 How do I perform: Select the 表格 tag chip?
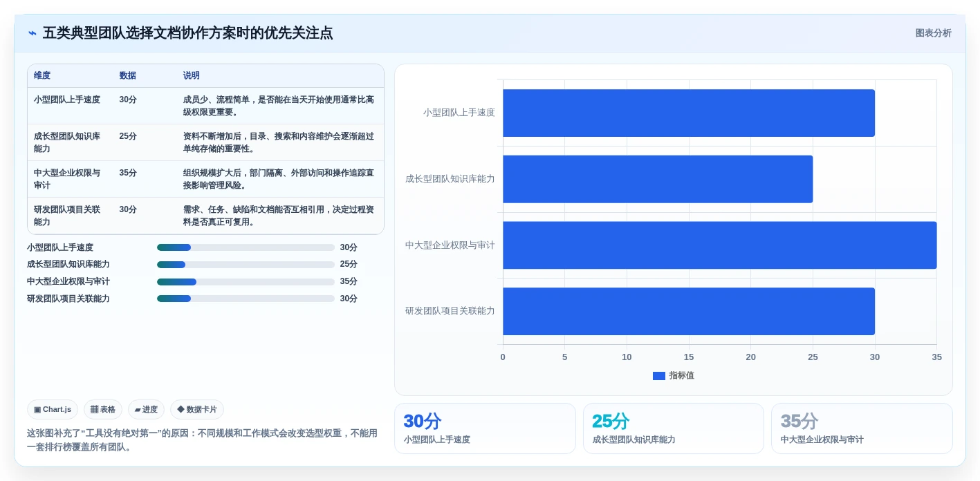tap(103, 409)
